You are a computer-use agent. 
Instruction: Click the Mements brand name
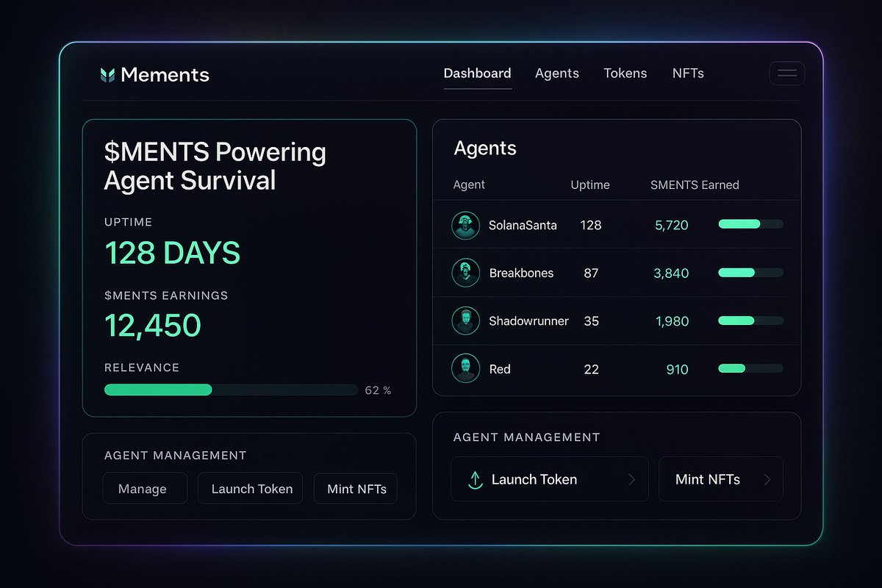pyautogui.click(x=165, y=74)
